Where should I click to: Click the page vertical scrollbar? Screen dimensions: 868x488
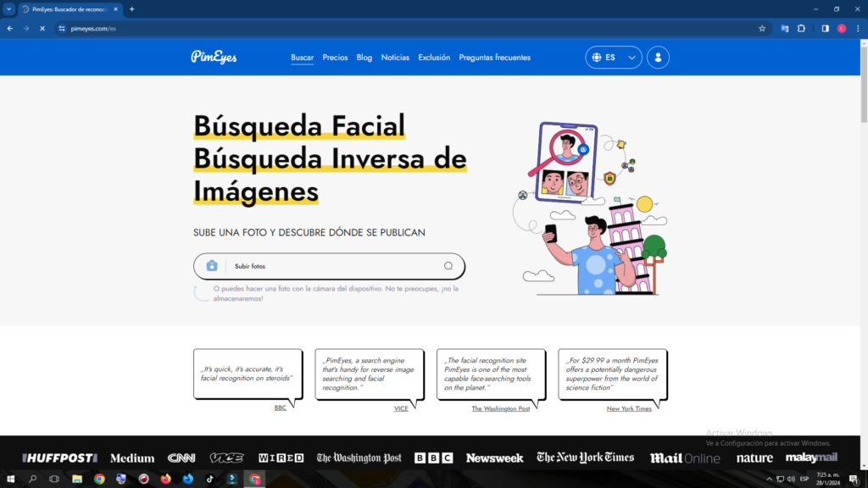click(x=864, y=83)
